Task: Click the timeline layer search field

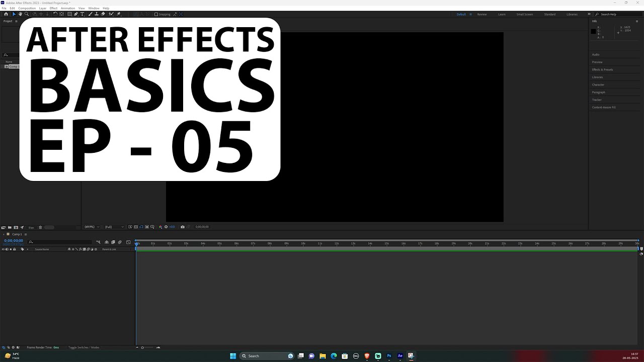Action: (59, 242)
